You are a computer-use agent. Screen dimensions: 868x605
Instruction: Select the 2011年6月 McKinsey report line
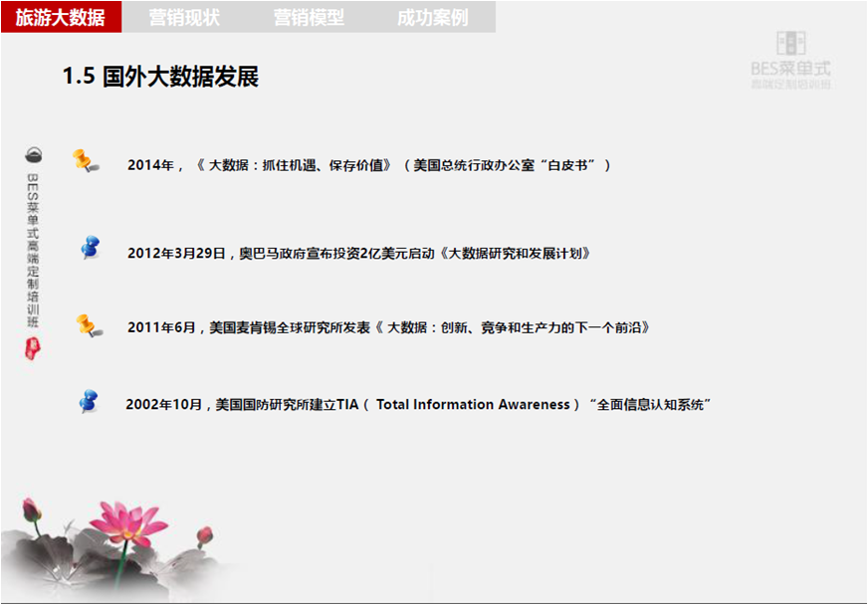click(388, 326)
